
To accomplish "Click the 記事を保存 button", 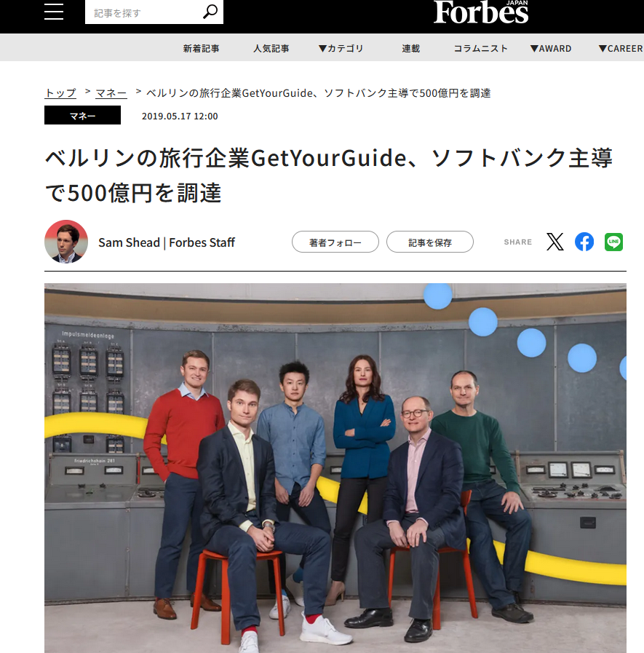I will click(429, 242).
